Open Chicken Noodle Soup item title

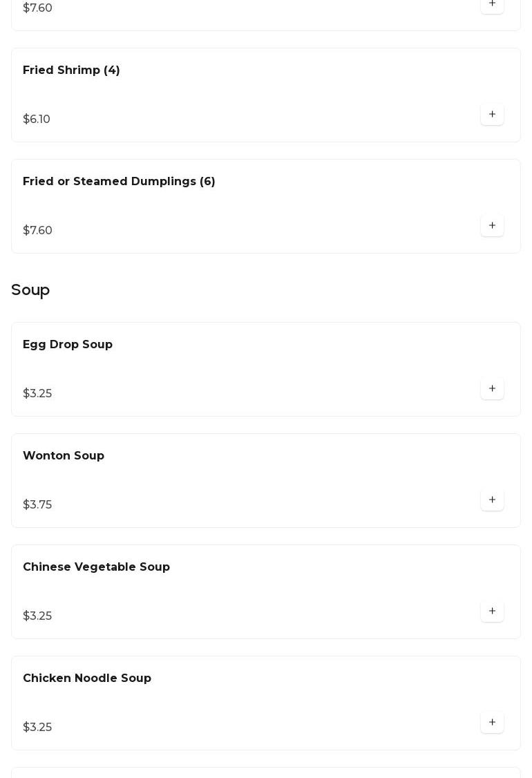coord(87,678)
